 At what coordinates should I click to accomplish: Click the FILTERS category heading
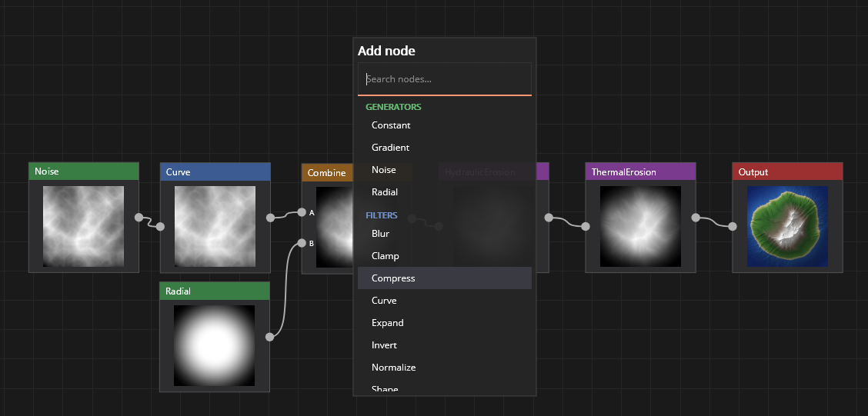pos(382,215)
